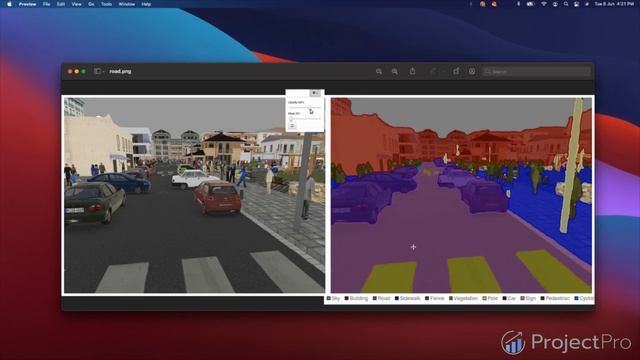This screenshot has height=360, width=640.
Task: Click the road.png window title
Action: coord(120,71)
